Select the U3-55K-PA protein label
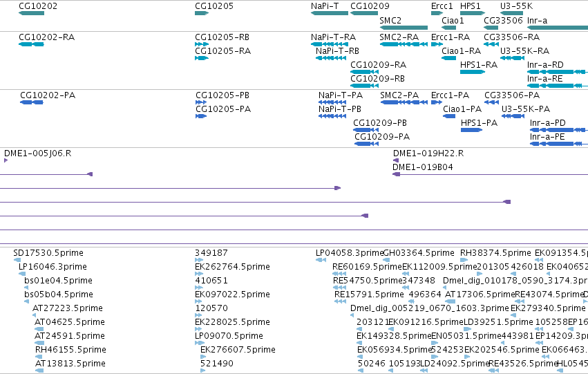This screenshot has width=588, height=374. tap(526, 109)
